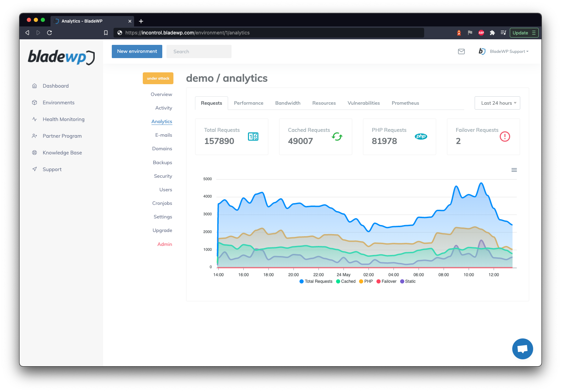
Task: Bookmark this page with bookmark icon
Action: 106,33
